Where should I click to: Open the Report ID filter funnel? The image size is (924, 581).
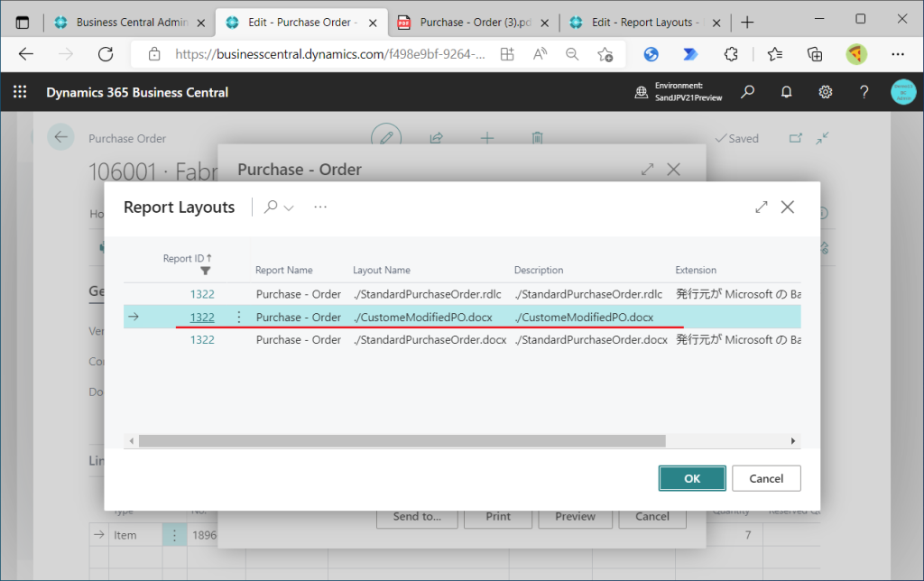205,271
